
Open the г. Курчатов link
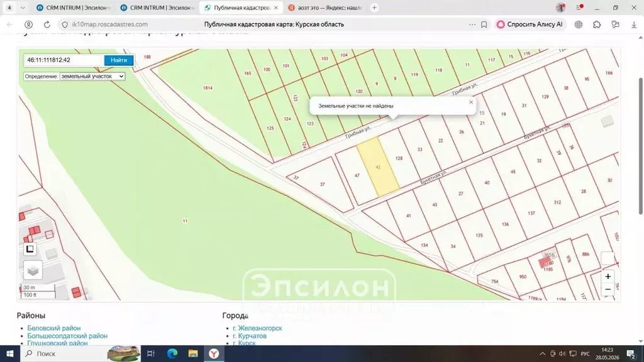[250, 336]
